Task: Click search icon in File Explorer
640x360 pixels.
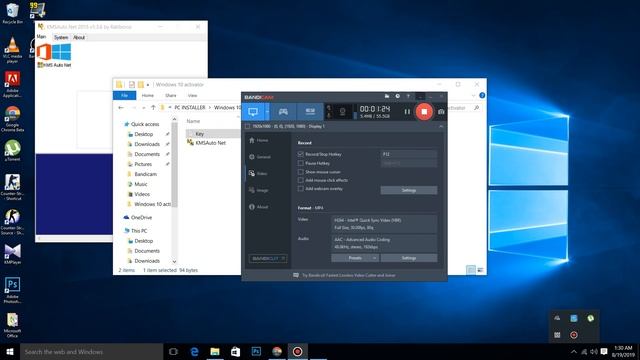Action: (476, 108)
